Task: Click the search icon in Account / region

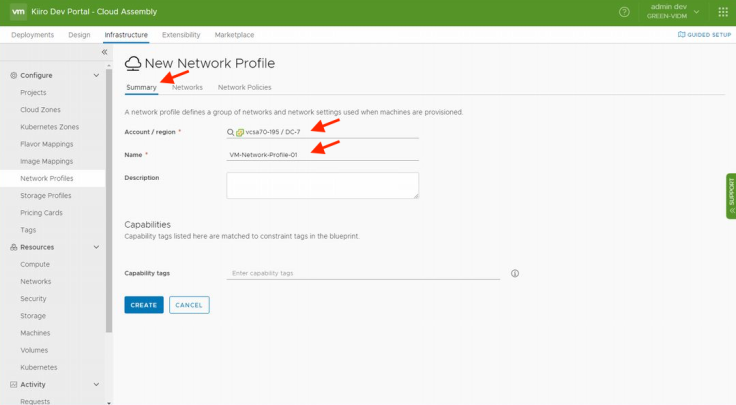Action: click(x=230, y=132)
